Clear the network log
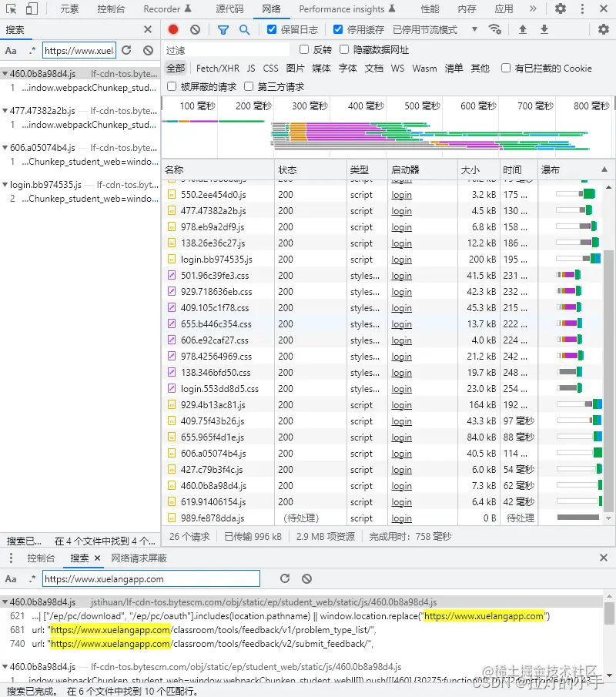The width and height of the screenshot is (616, 697). 195,29
